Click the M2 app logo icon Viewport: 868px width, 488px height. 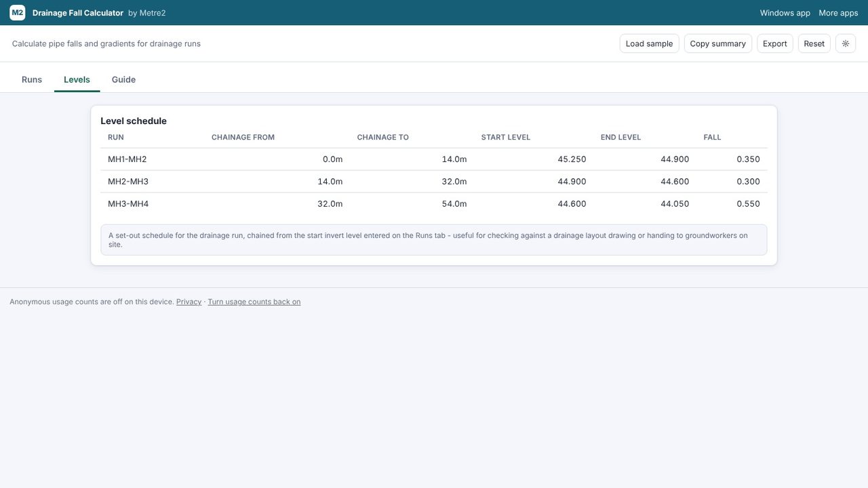pyautogui.click(x=18, y=13)
